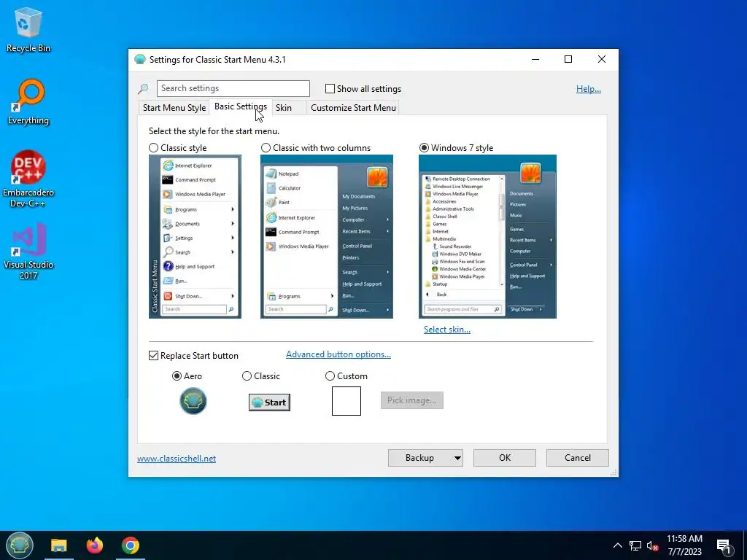Select Classic with two columns radio button
The image size is (747, 560).
266,148
